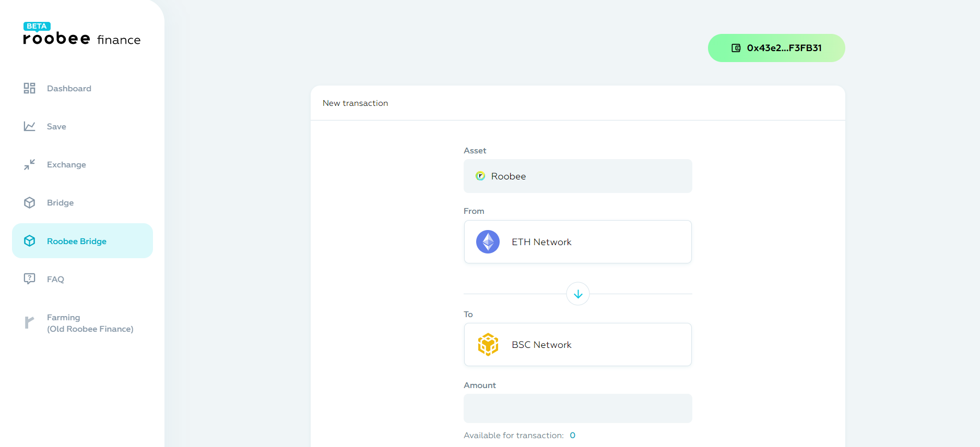This screenshot has width=980, height=447.
Task: Click the BSC Network logo icon
Action: pyautogui.click(x=488, y=344)
